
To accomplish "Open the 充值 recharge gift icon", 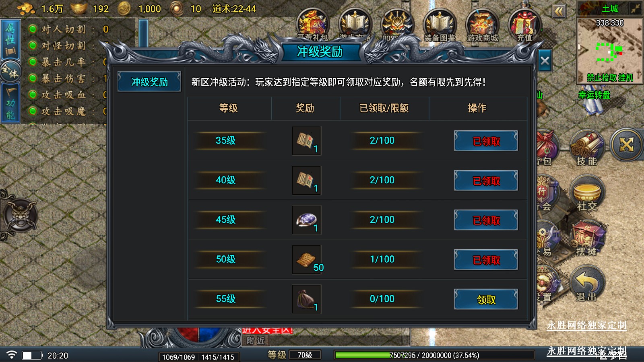I will pos(525,25).
